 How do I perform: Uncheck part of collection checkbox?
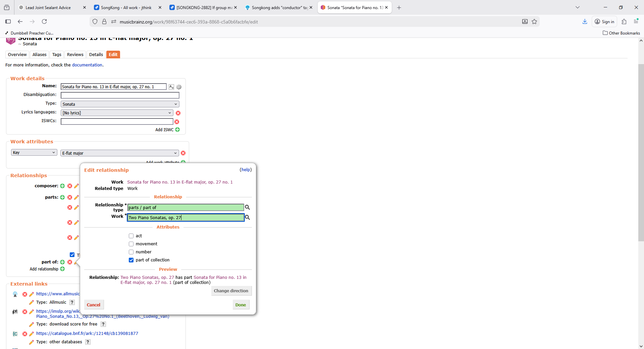tap(131, 260)
